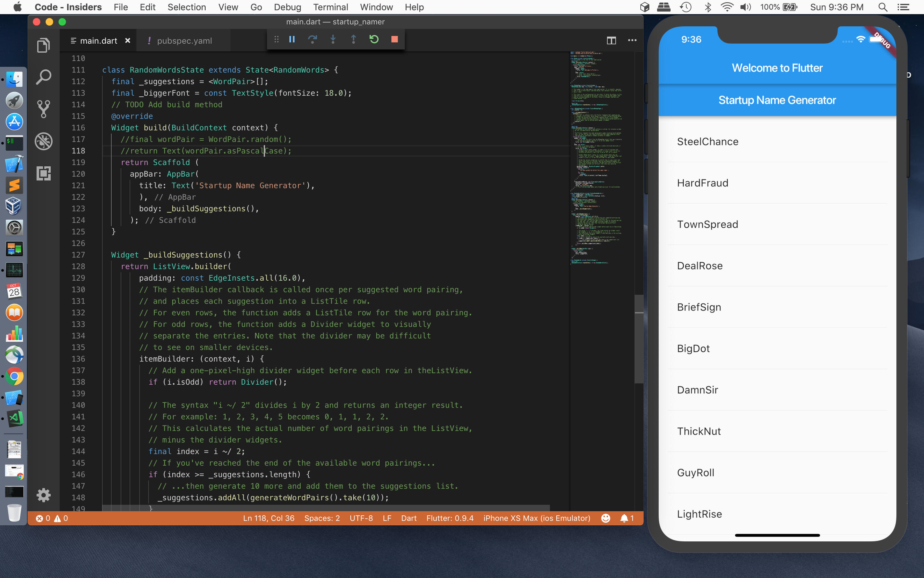This screenshot has height=578, width=924.
Task: Open the Debug menu
Action: 287,7
